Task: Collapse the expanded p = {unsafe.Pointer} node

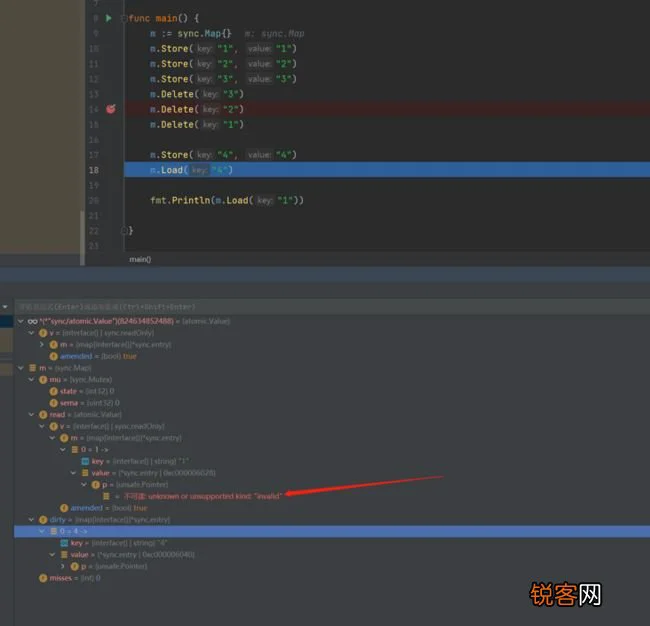Action: pyautogui.click(x=84, y=484)
